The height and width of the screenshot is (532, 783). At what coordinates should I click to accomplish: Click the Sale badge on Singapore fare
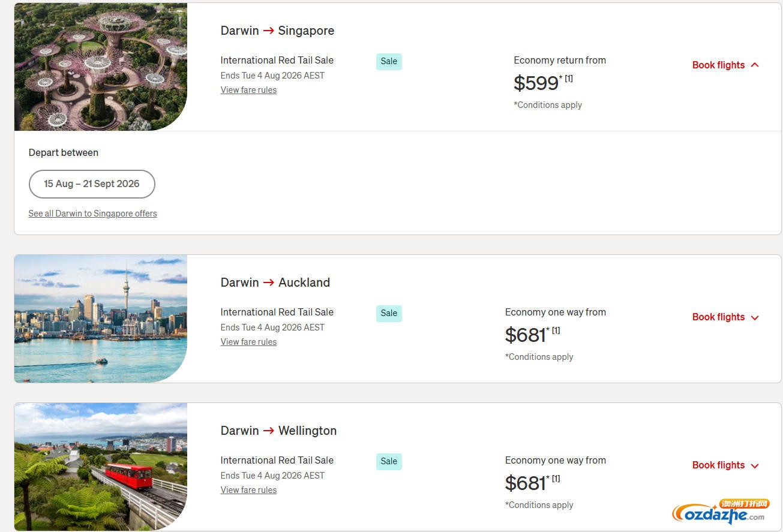pos(389,61)
